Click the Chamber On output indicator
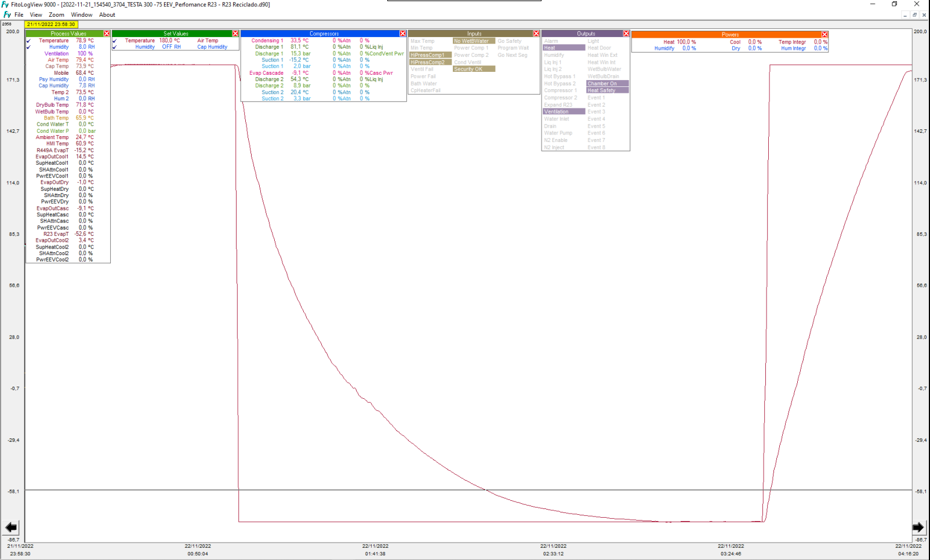 608,83
